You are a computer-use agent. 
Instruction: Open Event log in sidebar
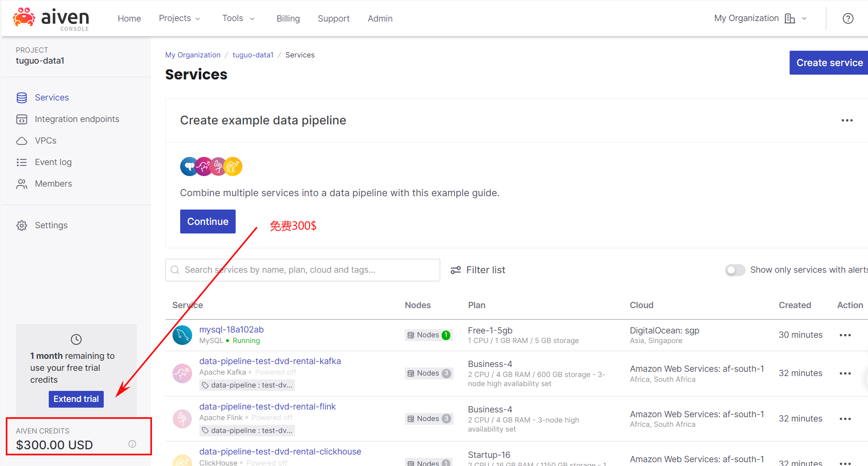[x=53, y=162]
